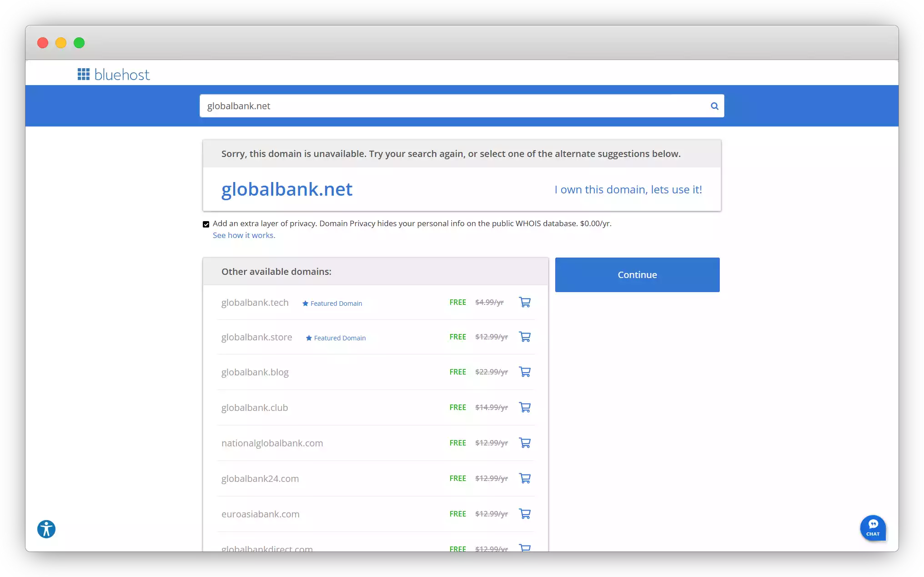Click the green zoom window button

point(79,43)
